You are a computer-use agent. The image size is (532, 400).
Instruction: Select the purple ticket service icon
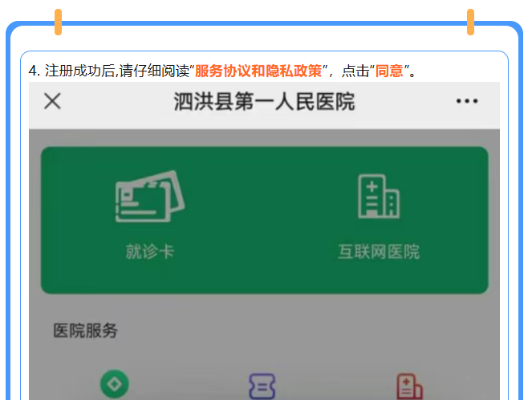262,386
